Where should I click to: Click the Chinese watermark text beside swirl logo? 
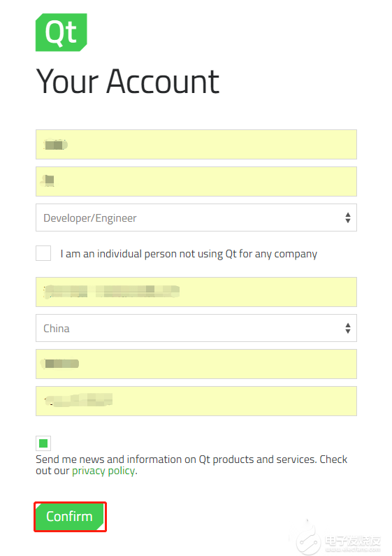(x=353, y=541)
